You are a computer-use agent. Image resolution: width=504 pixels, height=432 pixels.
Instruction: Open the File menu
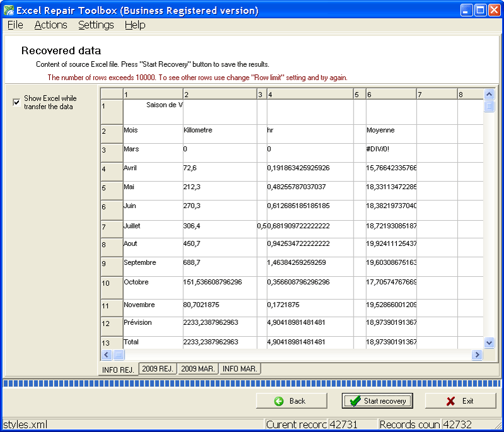tap(15, 25)
